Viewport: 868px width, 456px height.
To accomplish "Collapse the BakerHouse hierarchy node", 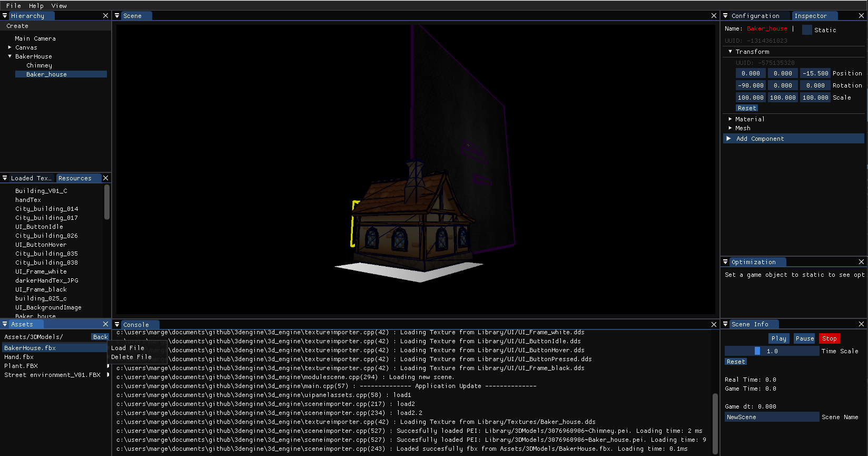I will (x=9, y=56).
